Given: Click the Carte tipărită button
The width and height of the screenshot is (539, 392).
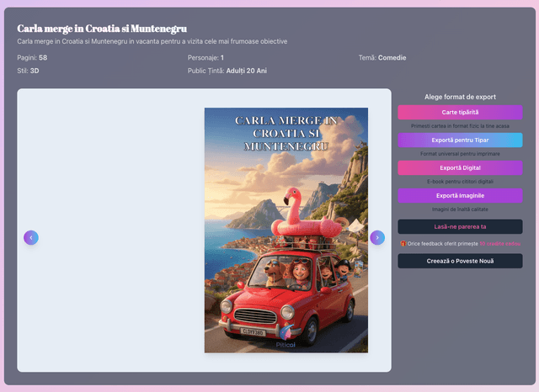Looking at the screenshot, I should [x=460, y=112].
